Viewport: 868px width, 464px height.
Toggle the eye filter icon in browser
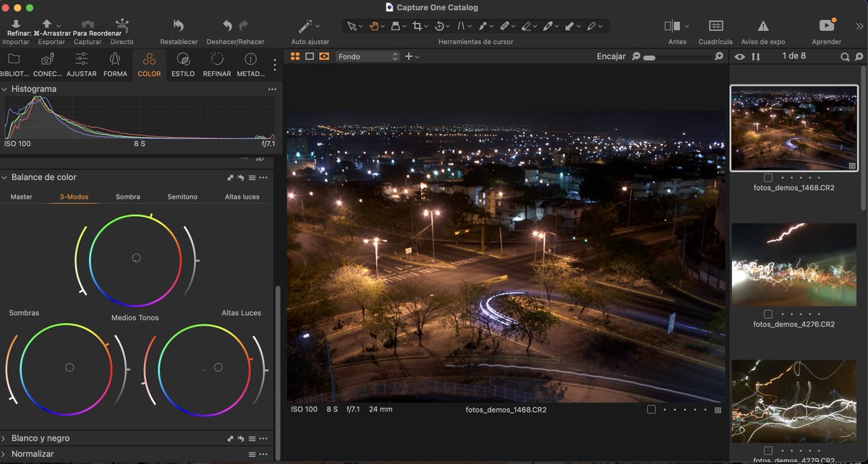pos(739,56)
